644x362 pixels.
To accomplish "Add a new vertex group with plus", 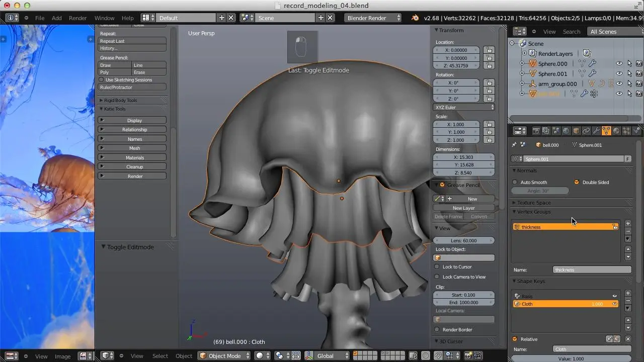I will [x=628, y=223].
